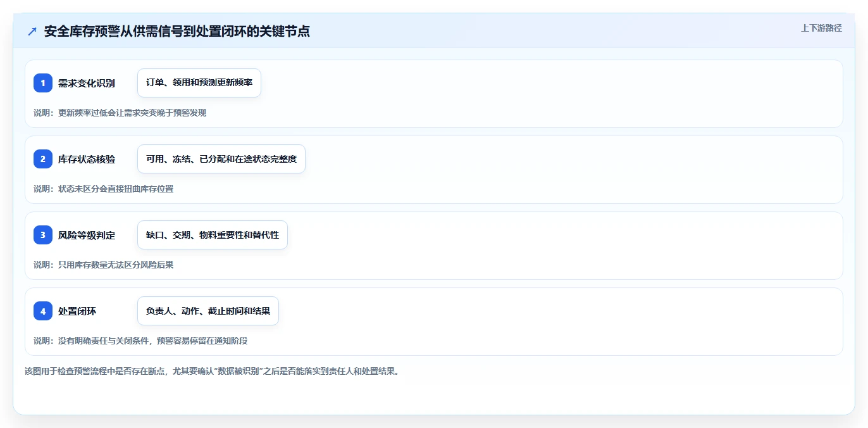Click the 订单、领用和预测更新频率 chip
This screenshot has height=428, width=868.
point(199,83)
